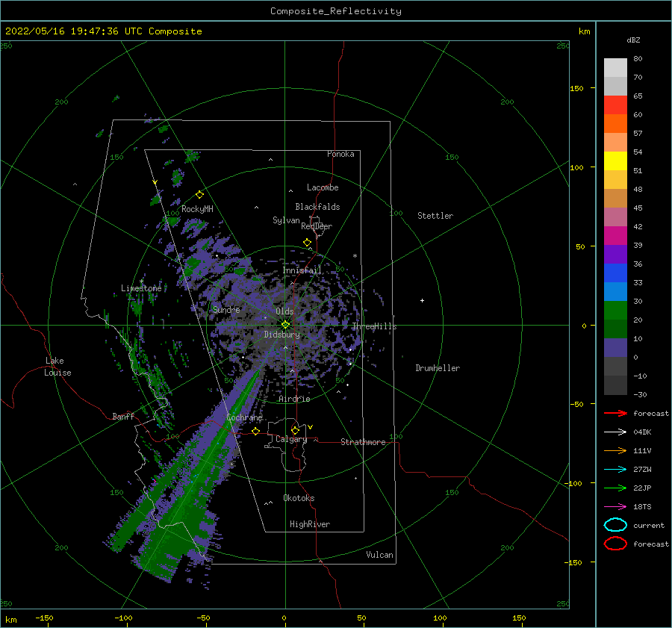Image resolution: width=672 pixels, height=628 pixels.
Task: Click the Lacombe city label
Action: (323, 187)
